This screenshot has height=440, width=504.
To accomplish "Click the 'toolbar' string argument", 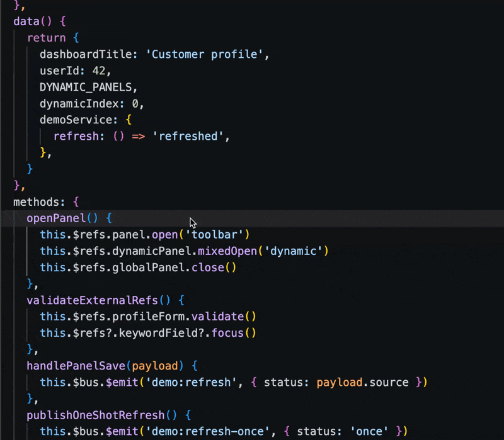I will 214,235.
